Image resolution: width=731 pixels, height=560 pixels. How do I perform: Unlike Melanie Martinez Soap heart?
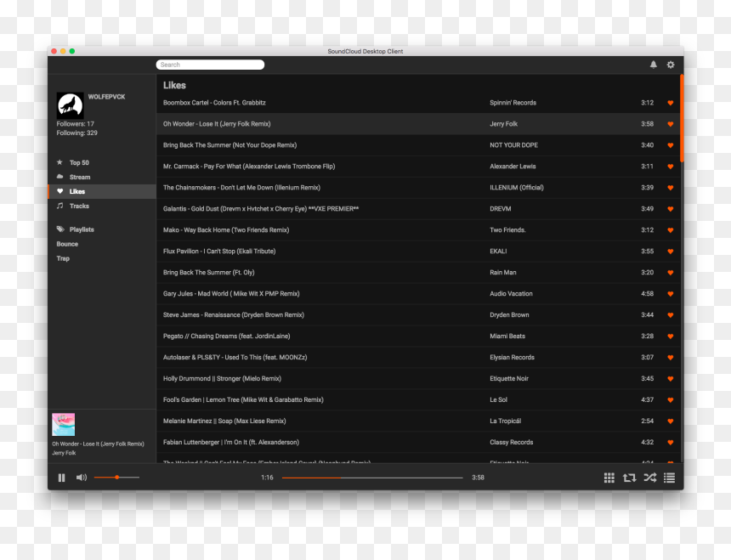point(671,421)
